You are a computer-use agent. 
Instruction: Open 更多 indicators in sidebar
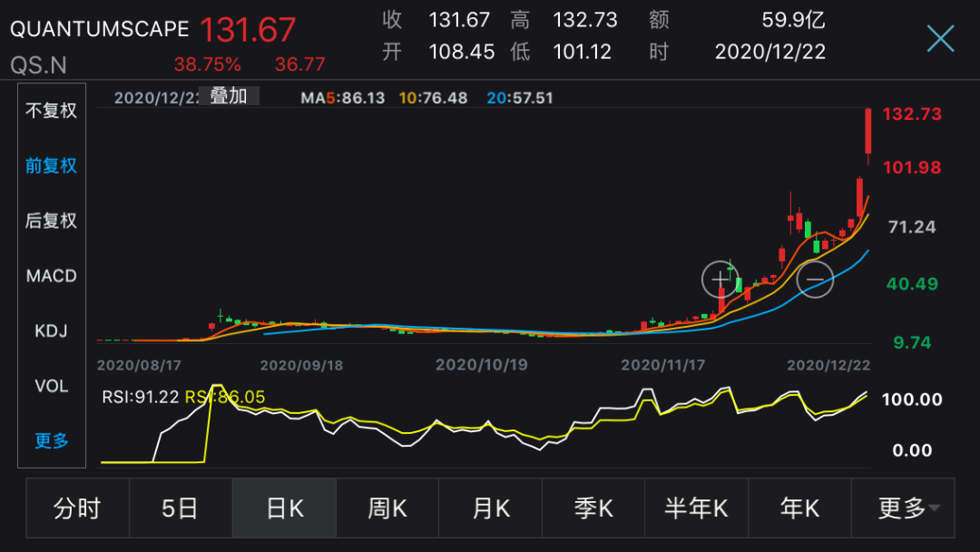[x=51, y=440]
